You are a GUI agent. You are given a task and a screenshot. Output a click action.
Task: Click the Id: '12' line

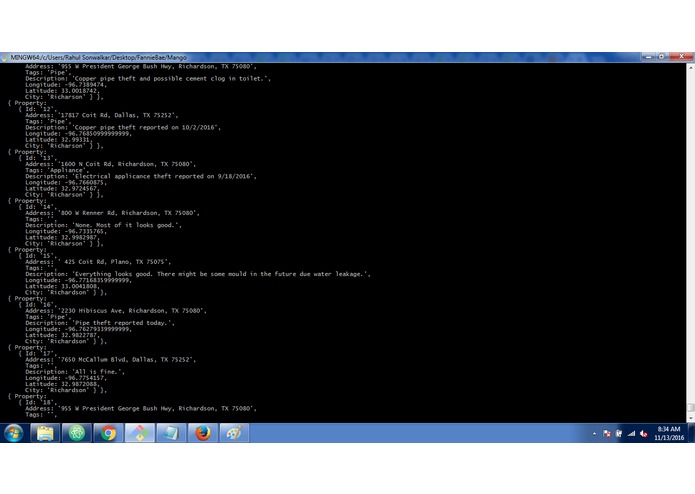[37, 109]
